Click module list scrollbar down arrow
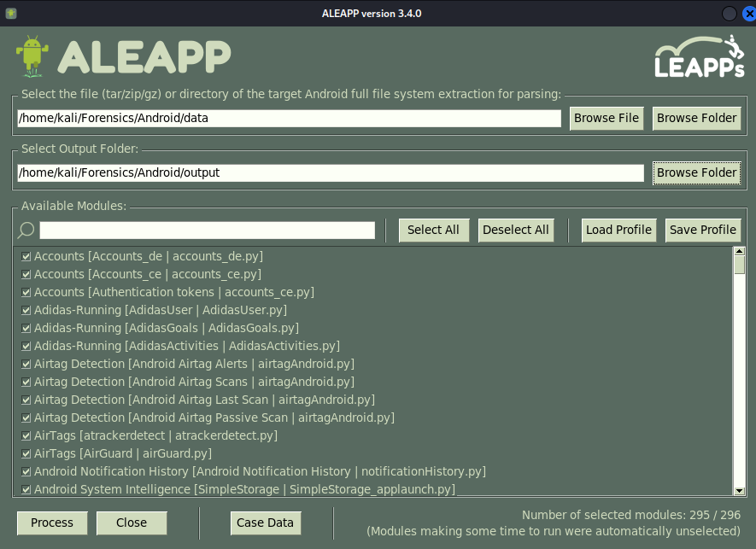 pos(739,491)
